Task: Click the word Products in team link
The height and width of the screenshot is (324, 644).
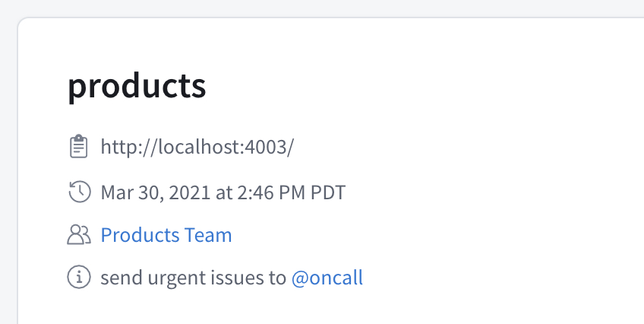Action: [140, 235]
